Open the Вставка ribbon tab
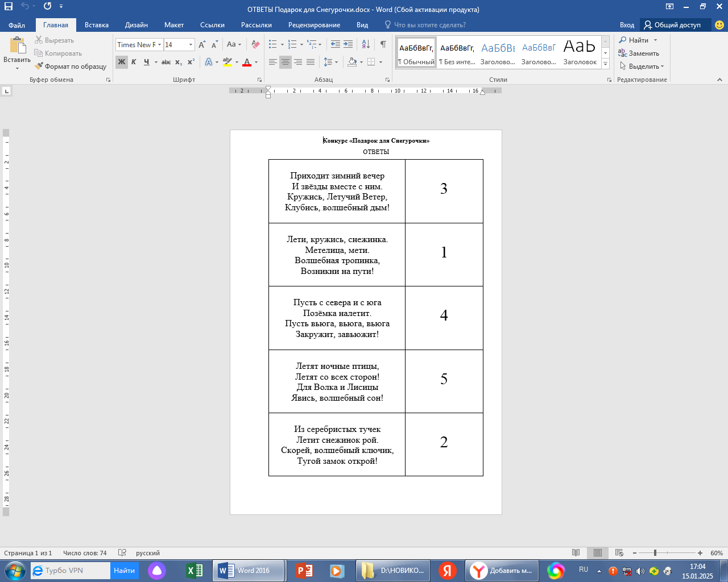The height and width of the screenshot is (582, 728). [x=96, y=25]
